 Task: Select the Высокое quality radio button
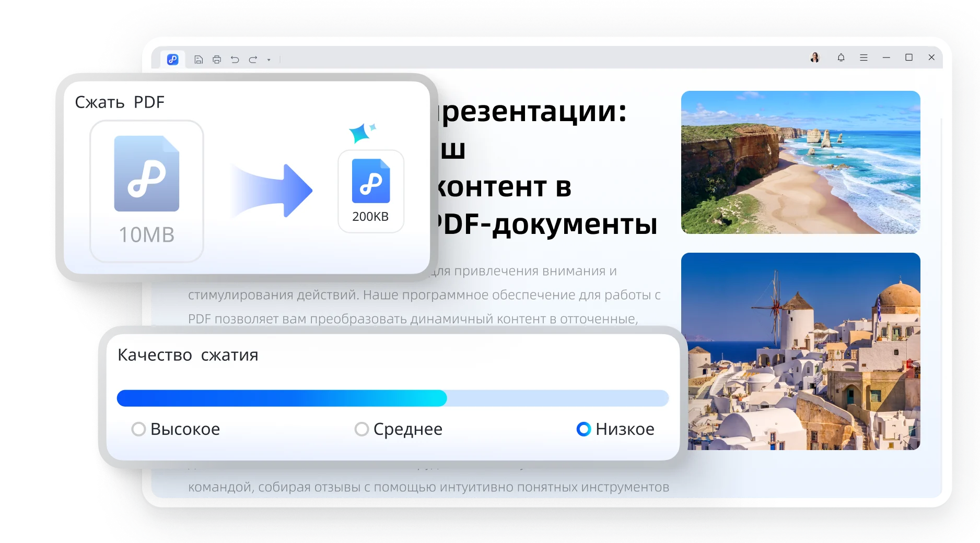[x=138, y=430]
